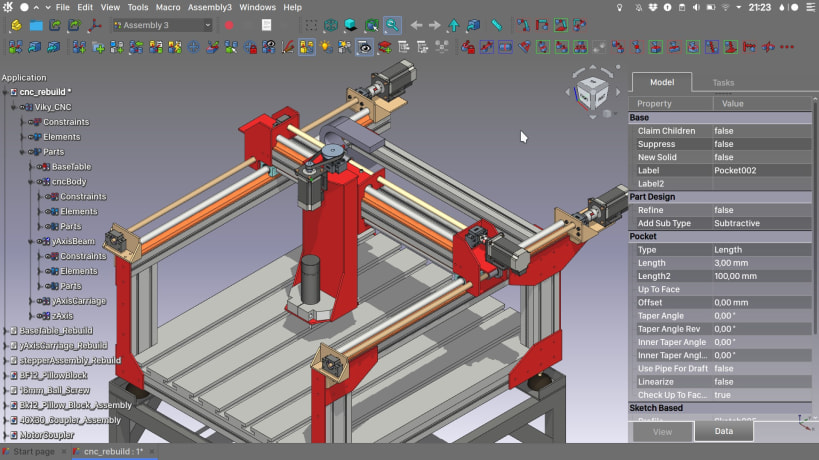Click the open file folder icon

tap(37, 25)
